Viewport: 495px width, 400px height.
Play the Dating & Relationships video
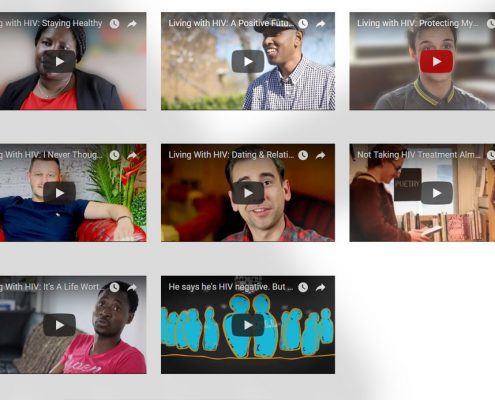click(x=248, y=193)
